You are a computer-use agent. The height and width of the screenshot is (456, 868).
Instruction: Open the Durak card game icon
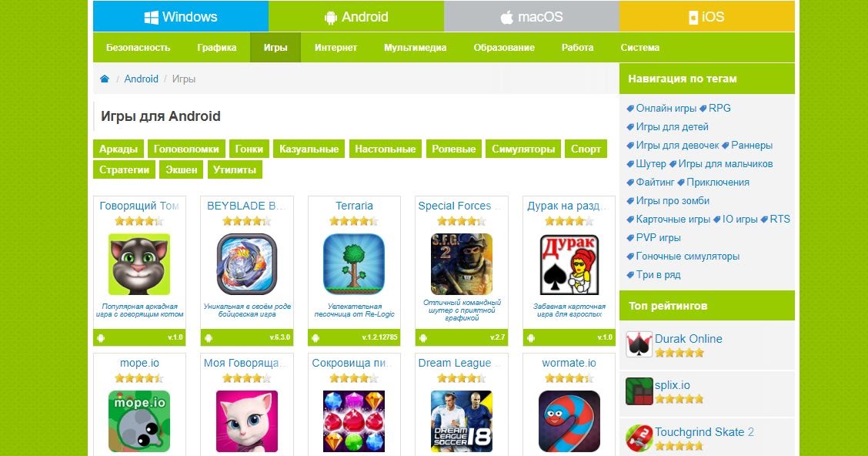(x=569, y=264)
